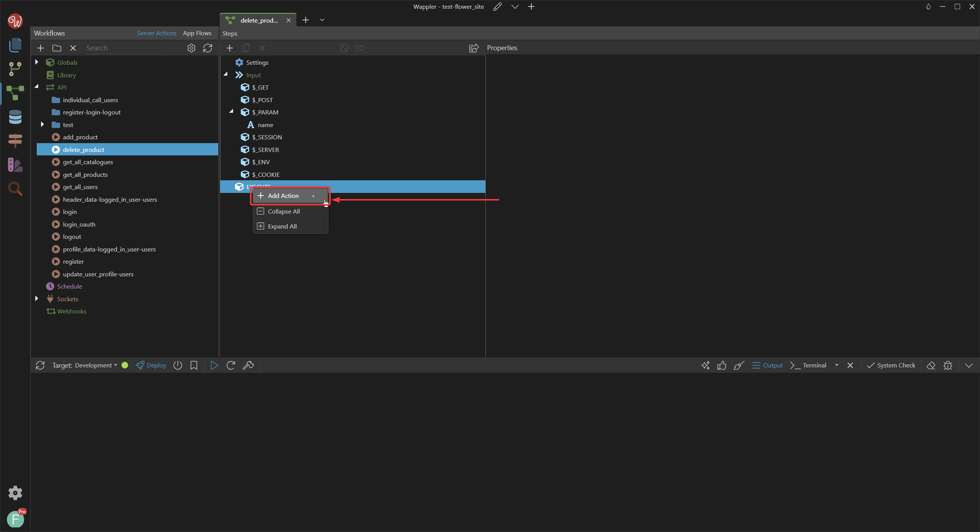The height and width of the screenshot is (532, 980).
Task: Open the Git manager sidebar icon
Action: click(x=15, y=69)
